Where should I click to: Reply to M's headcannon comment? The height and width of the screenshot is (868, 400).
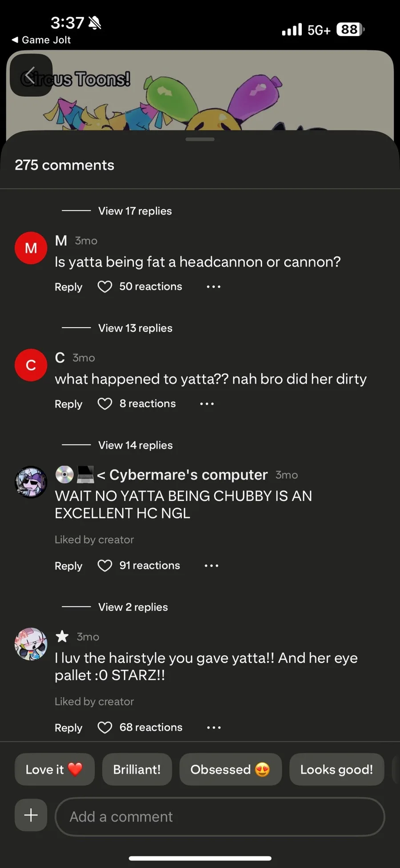point(68,287)
